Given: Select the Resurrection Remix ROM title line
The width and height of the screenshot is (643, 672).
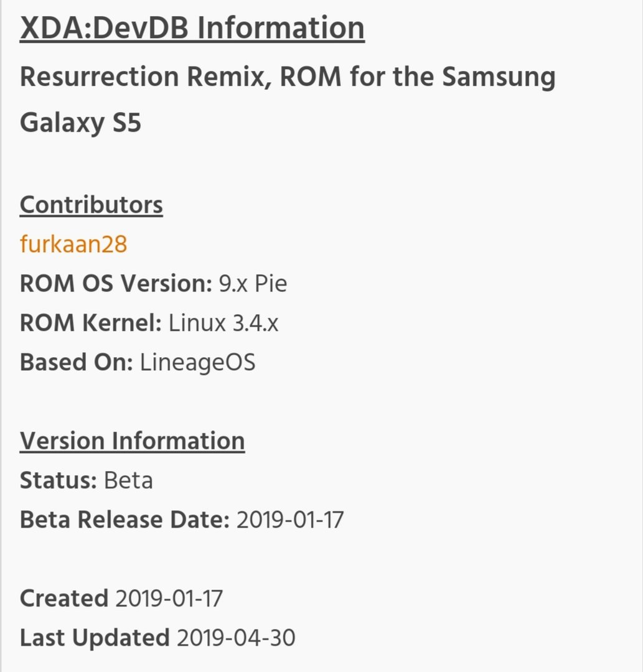Looking at the screenshot, I should tap(288, 77).
